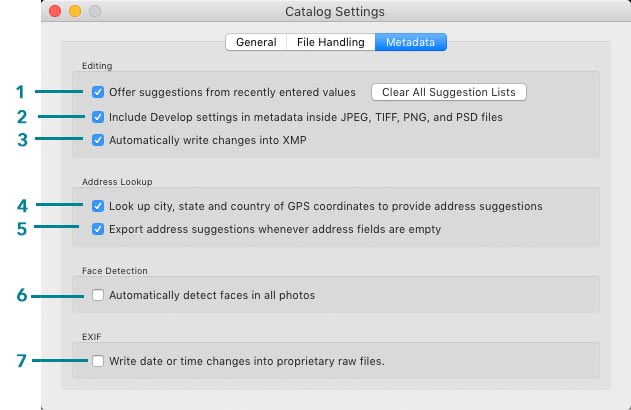This screenshot has width=631, height=410.
Task: Click the EXIF section heading
Action: (x=91, y=337)
